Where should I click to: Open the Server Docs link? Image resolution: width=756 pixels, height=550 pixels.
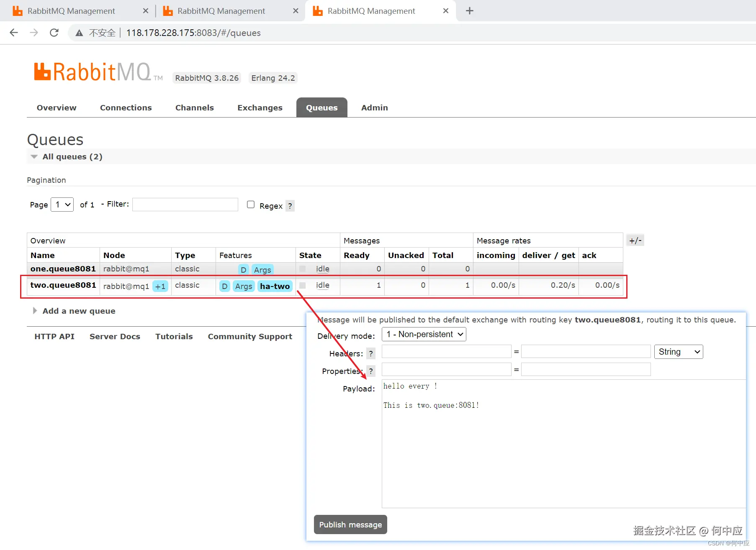click(x=115, y=336)
